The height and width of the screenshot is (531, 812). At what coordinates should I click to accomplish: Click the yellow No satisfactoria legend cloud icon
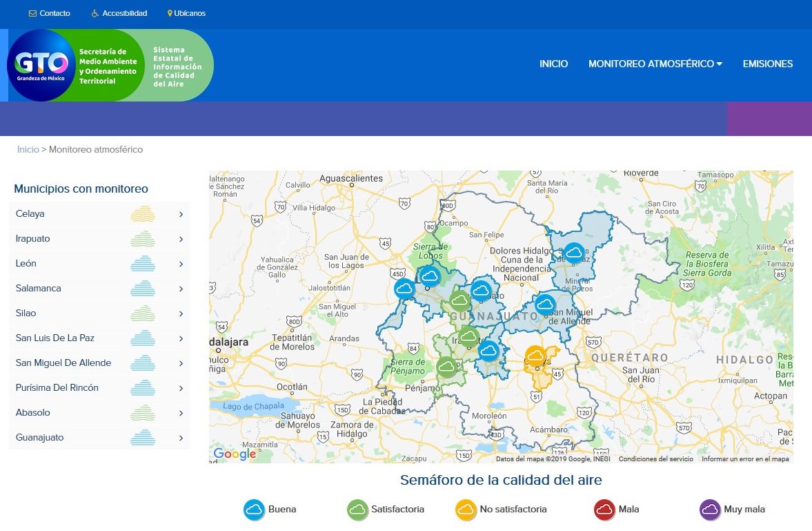click(466, 510)
